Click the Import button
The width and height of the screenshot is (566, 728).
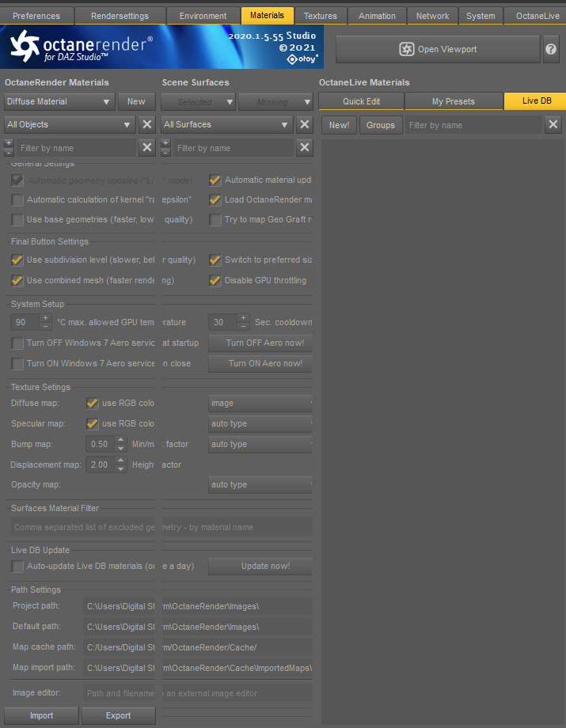coord(41,716)
